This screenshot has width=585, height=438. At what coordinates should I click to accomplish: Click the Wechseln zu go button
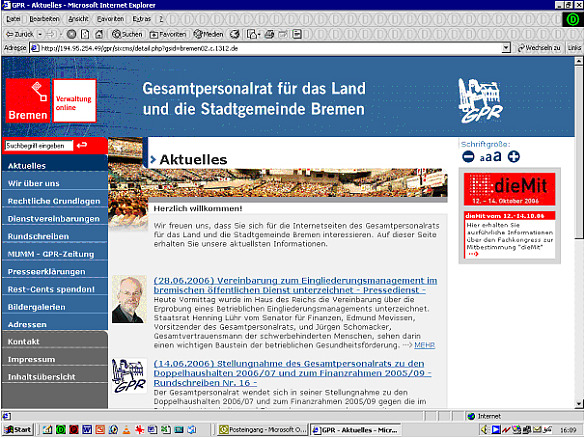point(539,48)
